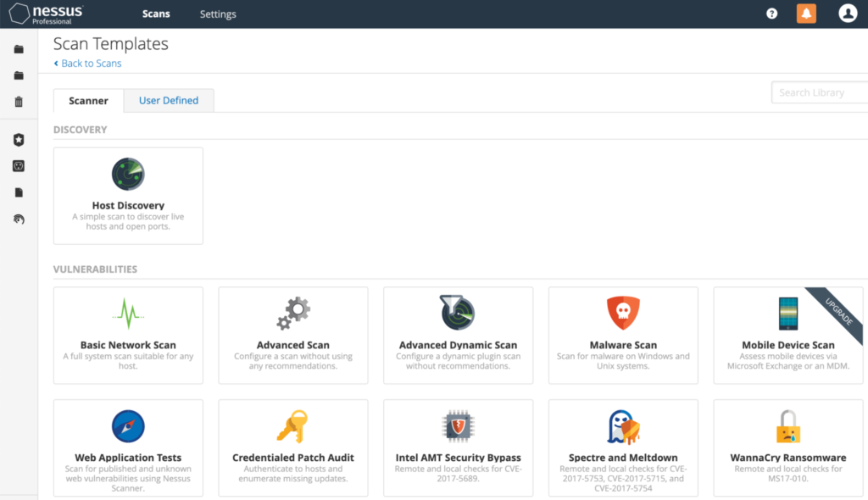Click the Advanced Dynamic Scan funnel icon
The height and width of the screenshot is (500, 868).
pos(457,313)
